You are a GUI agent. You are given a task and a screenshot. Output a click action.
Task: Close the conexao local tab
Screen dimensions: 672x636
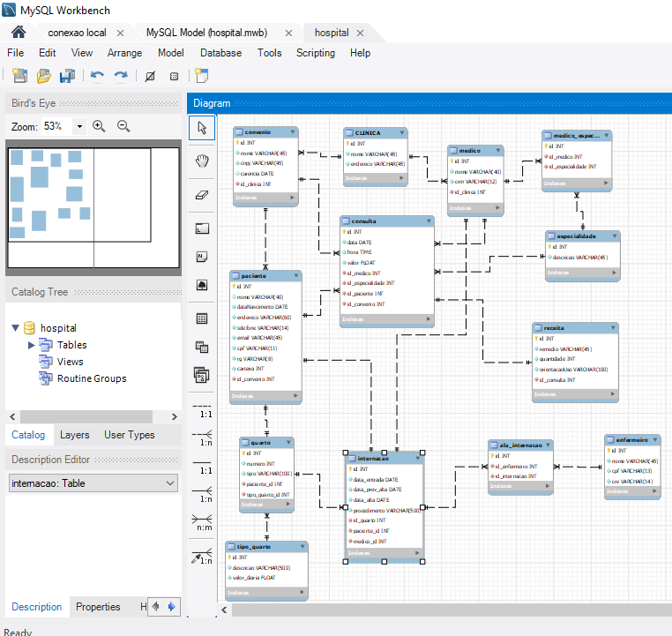(x=121, y=33)
